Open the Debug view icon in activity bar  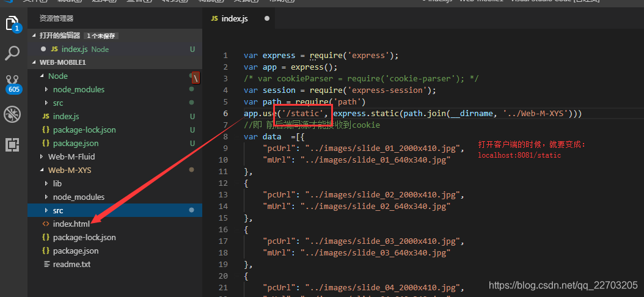point(12,115)
